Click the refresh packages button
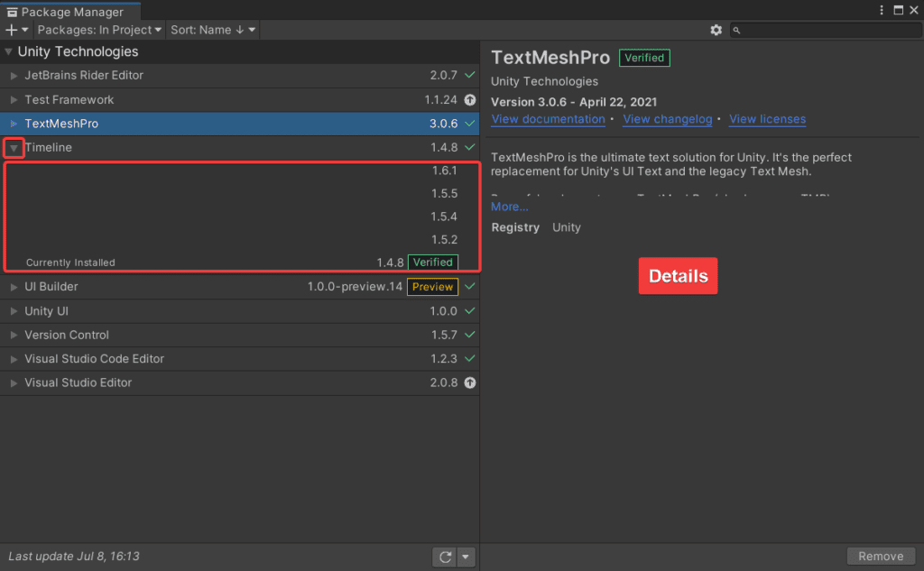The height and width of the screenshot is (571, 924). coord(445,557)
